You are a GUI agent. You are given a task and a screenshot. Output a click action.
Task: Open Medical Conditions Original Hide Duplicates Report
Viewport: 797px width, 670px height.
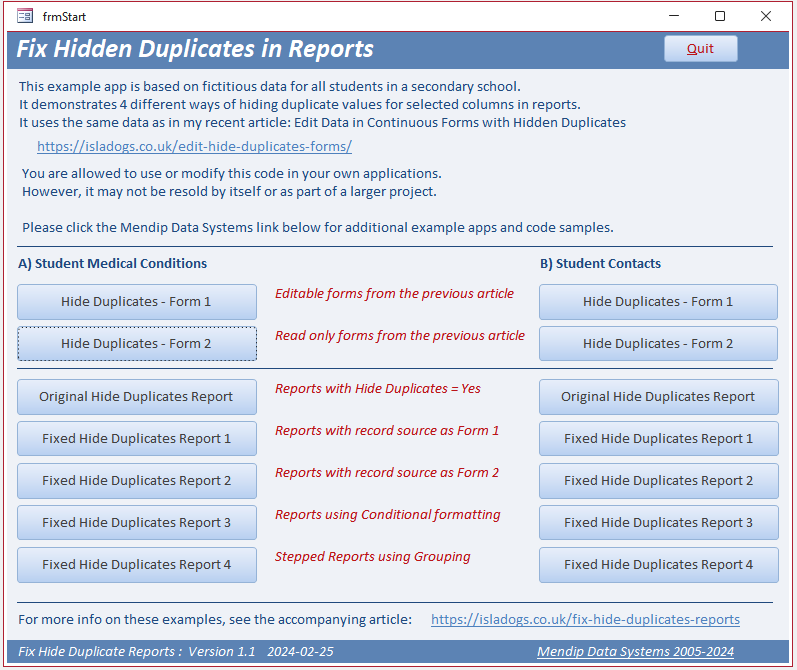(x=137, y=397)
